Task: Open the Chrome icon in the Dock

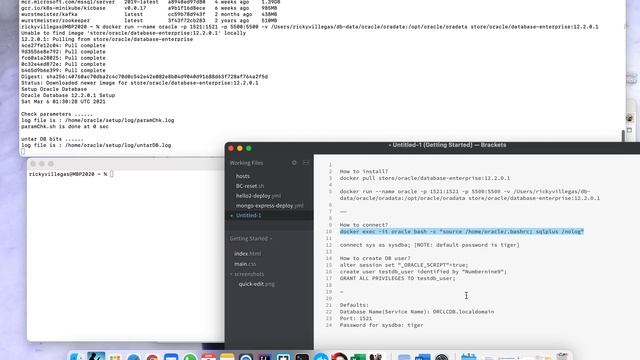Action: (152, 358)
